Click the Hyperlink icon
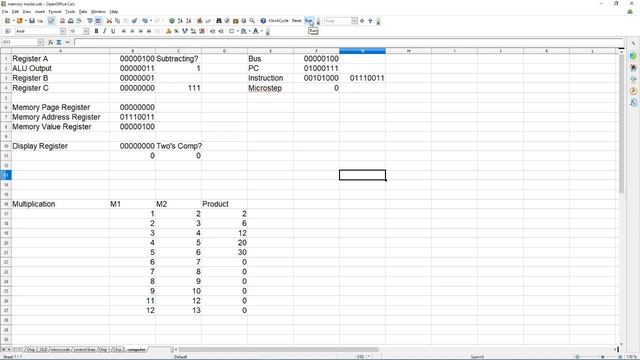This screenshot has height=360, width=640. (172, 21)
